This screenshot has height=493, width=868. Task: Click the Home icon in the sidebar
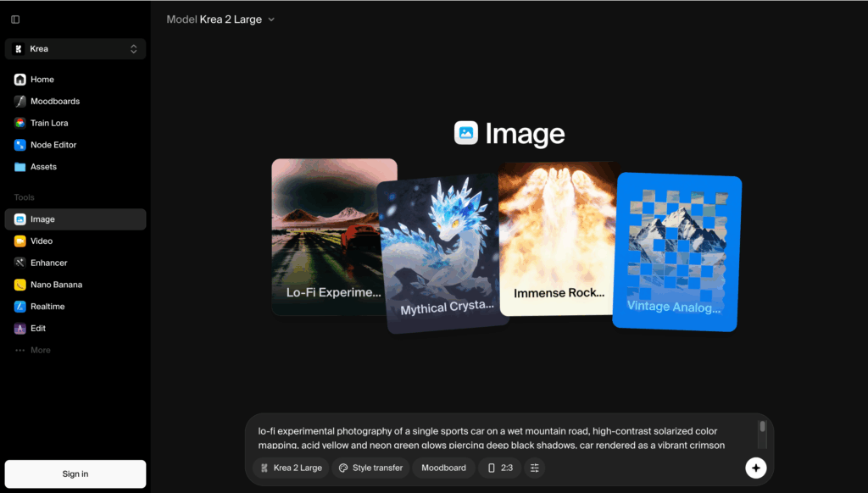[20, 80]
